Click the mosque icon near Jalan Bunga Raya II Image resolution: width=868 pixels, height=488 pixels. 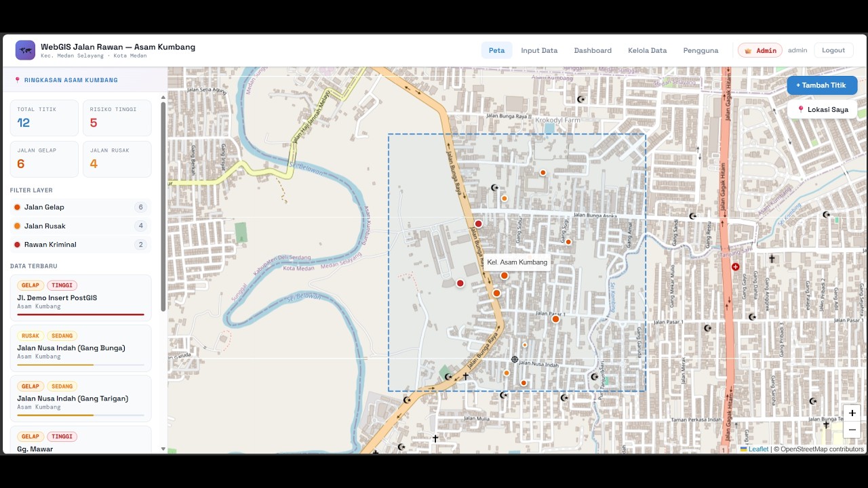point(580,100)
